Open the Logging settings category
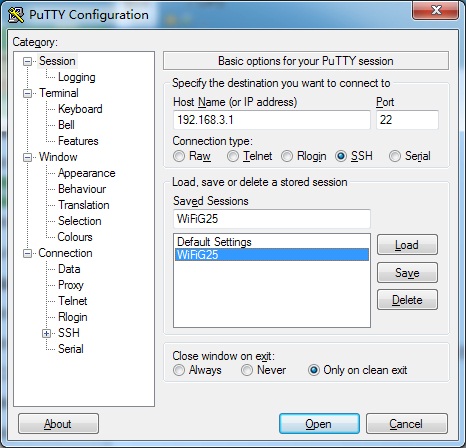This screenshot has width=466, height=448. [x=77, y=77]
